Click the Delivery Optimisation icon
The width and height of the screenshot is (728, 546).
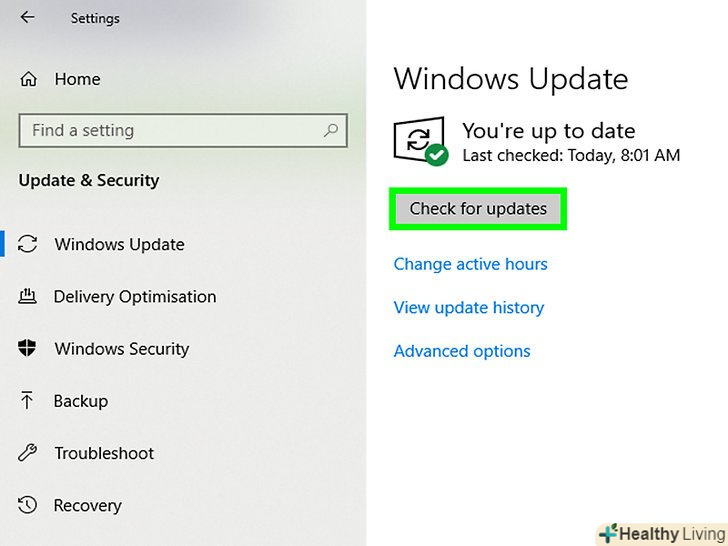click(x=27, y=296)
